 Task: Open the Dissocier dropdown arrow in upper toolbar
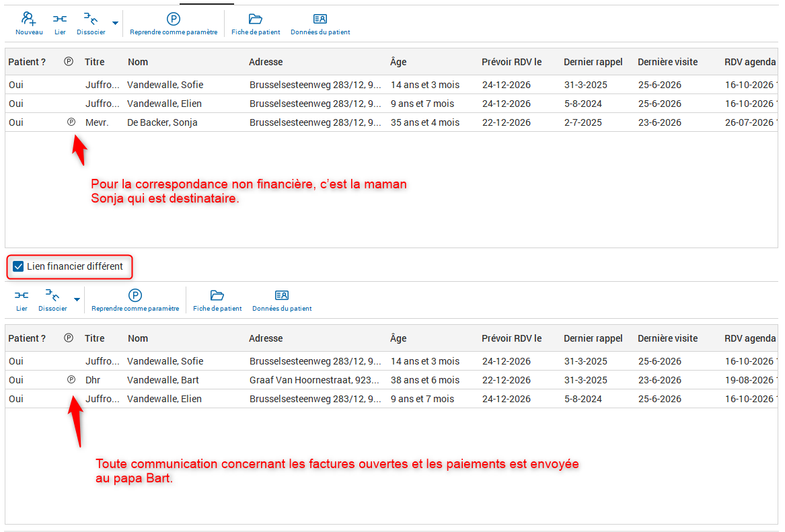tap(115, 23)
